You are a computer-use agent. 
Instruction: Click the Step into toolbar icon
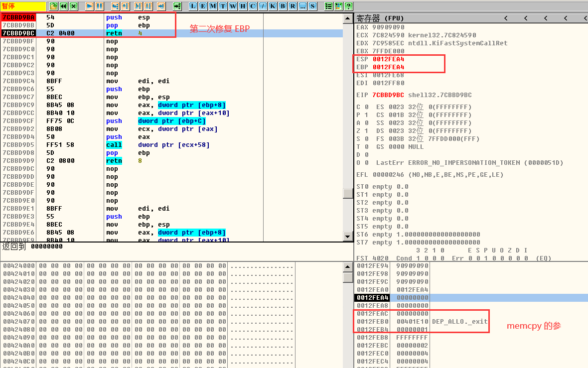click(x=115, y=6)
